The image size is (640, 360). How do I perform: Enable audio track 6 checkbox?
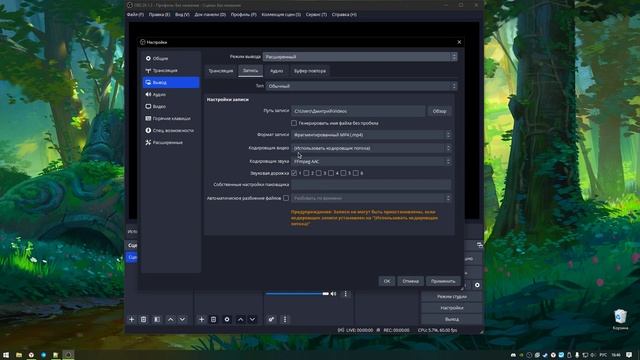(356, 173)
